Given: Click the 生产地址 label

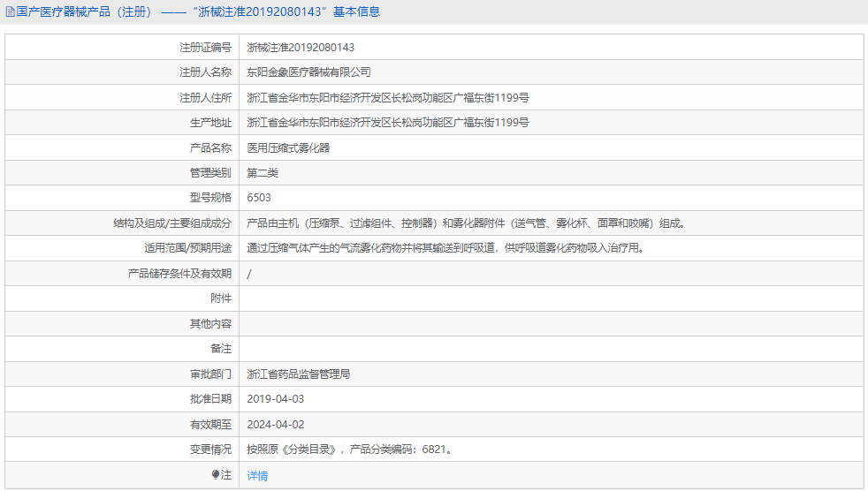Looking at the screenshot, I should (210, 123).
